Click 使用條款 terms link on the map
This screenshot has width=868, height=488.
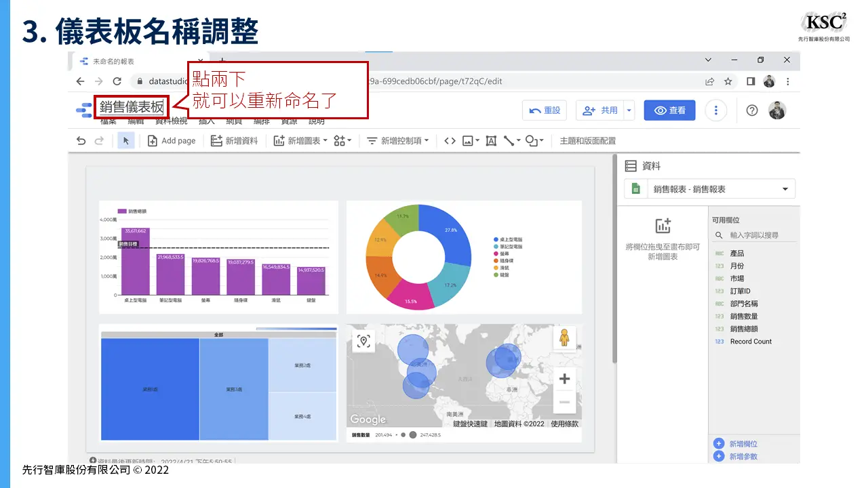[565, 424]
